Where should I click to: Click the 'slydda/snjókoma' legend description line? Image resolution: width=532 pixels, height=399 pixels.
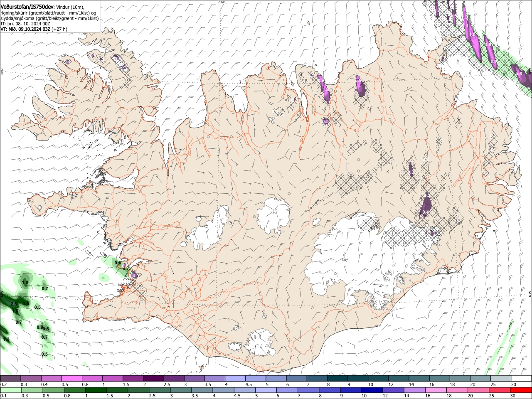(x=49, y=18)
